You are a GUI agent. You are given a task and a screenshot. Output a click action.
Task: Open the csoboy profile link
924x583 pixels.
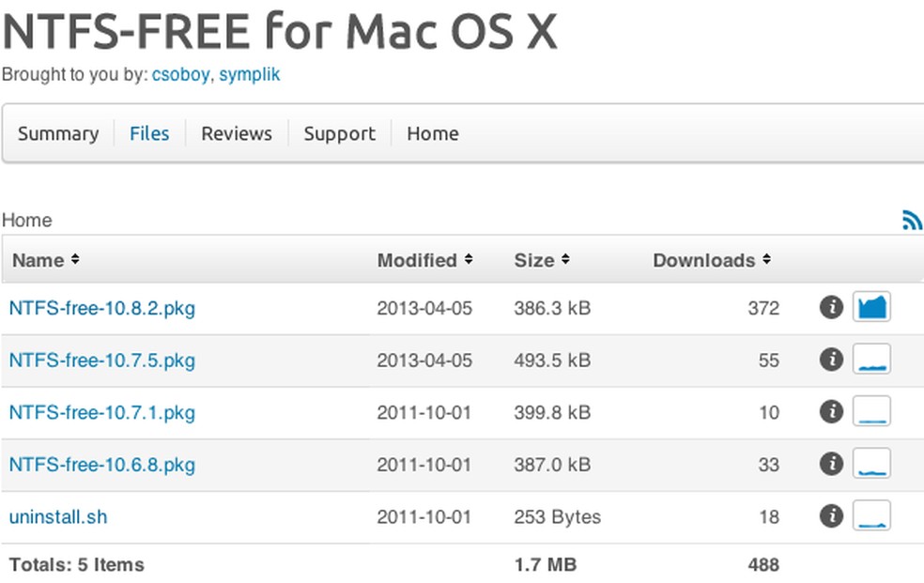179,74
